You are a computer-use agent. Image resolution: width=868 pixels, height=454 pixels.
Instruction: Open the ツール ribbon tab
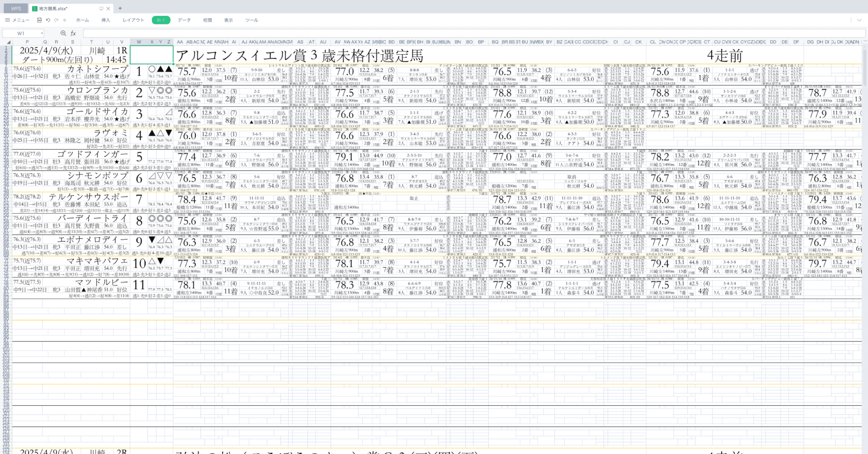click(252, 20)
